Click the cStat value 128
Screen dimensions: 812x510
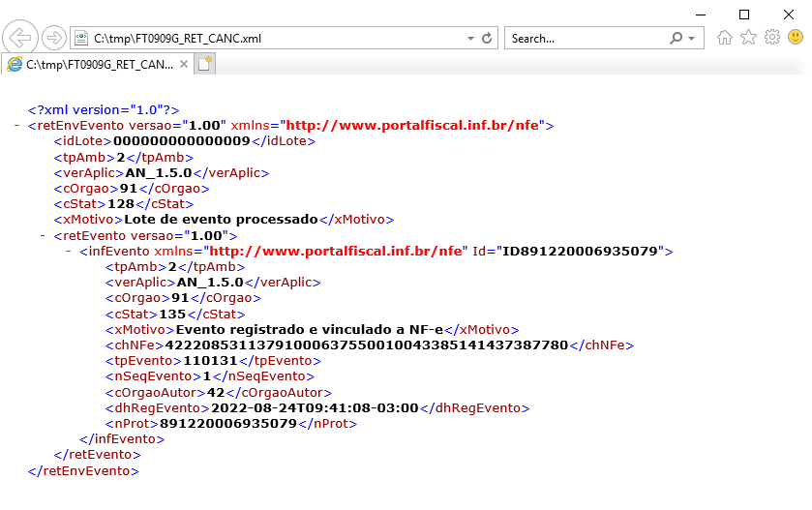(121, 204)
